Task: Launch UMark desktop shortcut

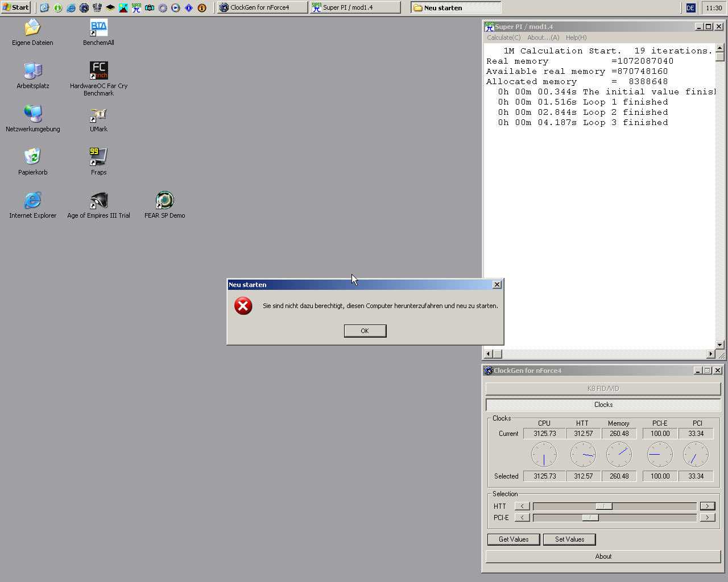Action: (98, 119)
